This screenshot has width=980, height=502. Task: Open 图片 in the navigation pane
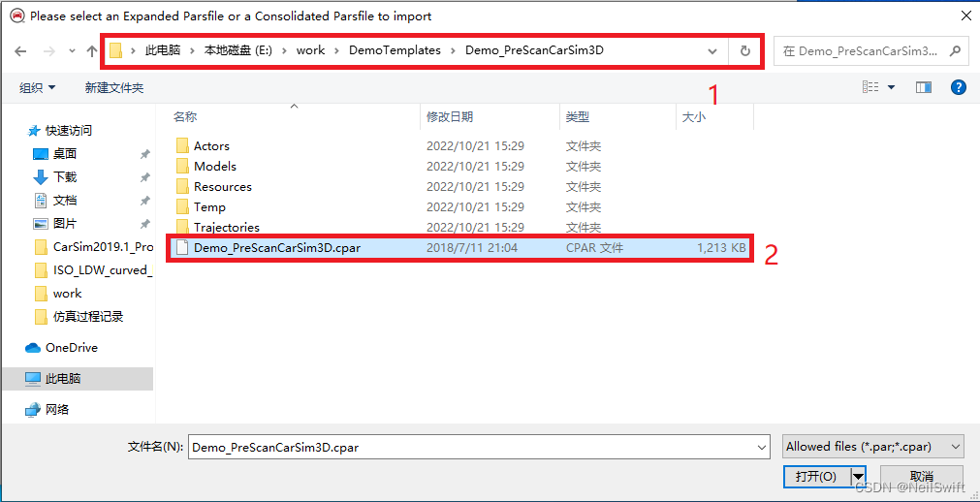pyautogui.click(x=64, y=223)
